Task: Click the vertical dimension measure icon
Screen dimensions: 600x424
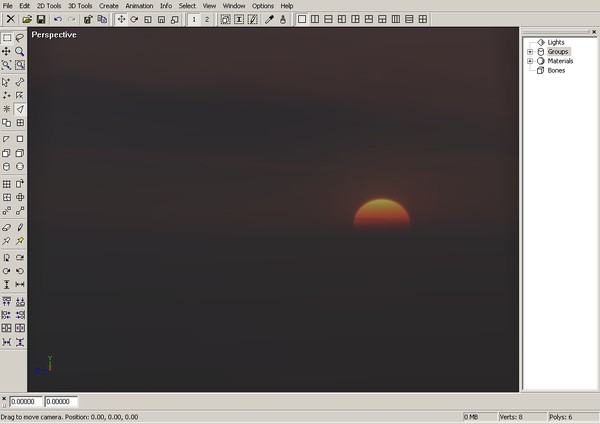Action: point(7,284)
